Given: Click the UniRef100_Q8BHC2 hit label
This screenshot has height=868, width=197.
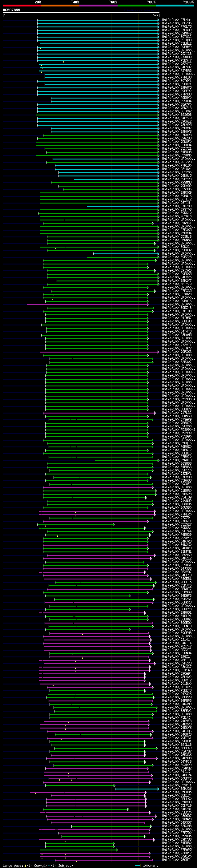Looking at the screenshot, I should coord(177,410).
